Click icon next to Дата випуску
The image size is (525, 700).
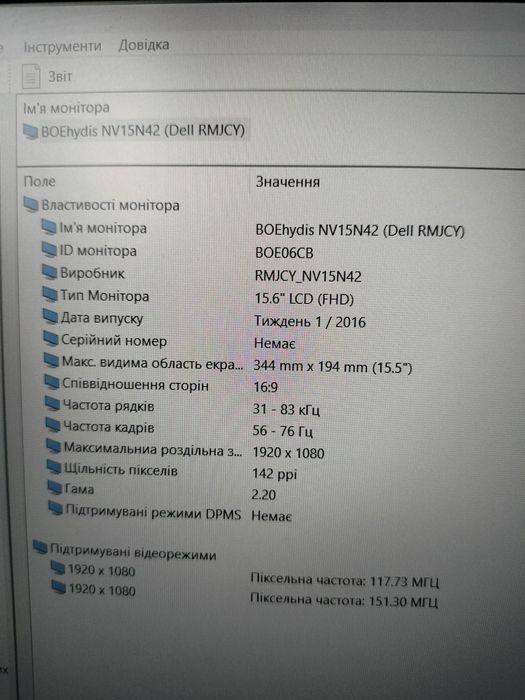[51, 316]
